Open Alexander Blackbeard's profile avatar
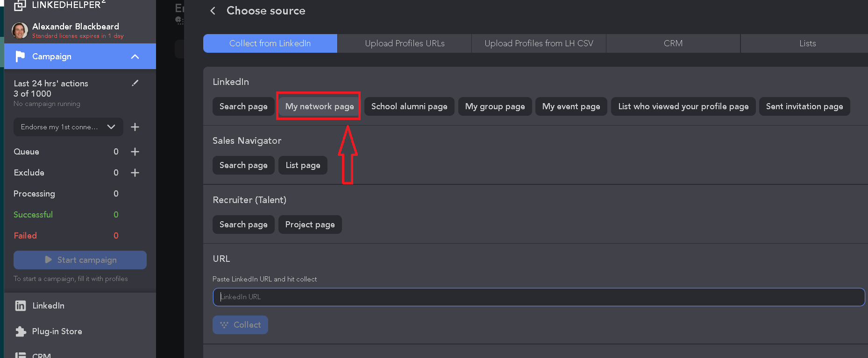The width and height of the screenshot is (868, 358). [20, 30]
